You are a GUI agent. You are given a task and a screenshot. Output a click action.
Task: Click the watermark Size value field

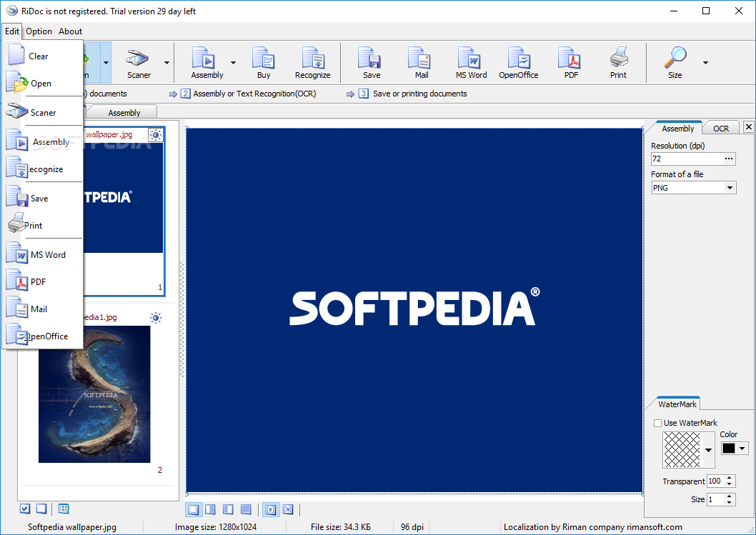coord(715,499)
